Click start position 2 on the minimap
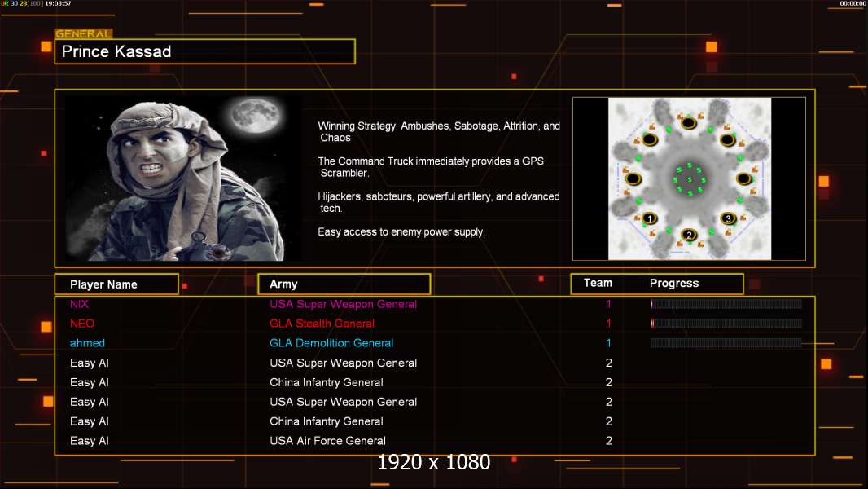This screenshot has height=489, width=868. (689, 235)
